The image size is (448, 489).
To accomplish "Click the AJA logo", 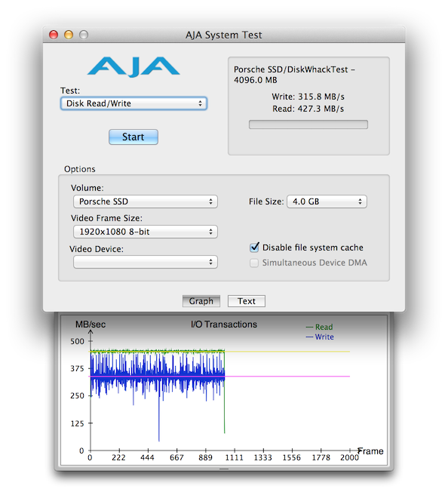I will pyautogui.click(x=133, y=66).
